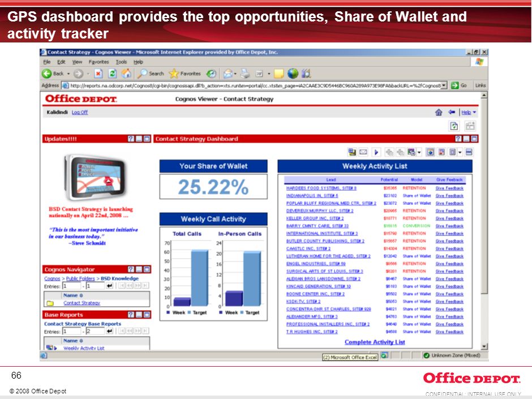Go to browser Home page icon
This screenshot has height=399, width=532.
(x=127, y=73)
